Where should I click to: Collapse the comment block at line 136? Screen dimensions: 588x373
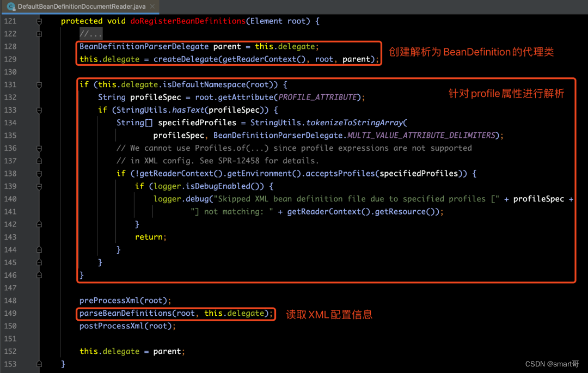click(x=39, y=149)
